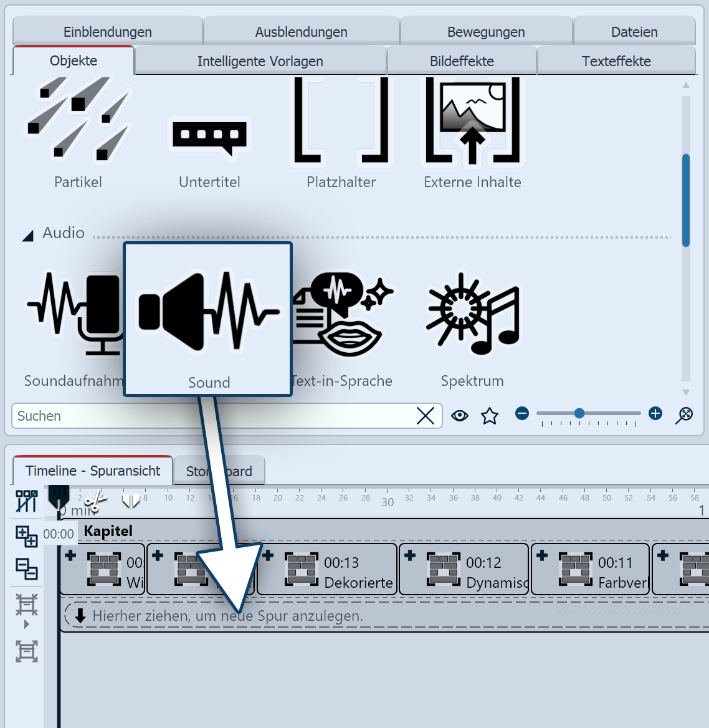
Task: Click into the Suchen search field
Action: [212, 416]
